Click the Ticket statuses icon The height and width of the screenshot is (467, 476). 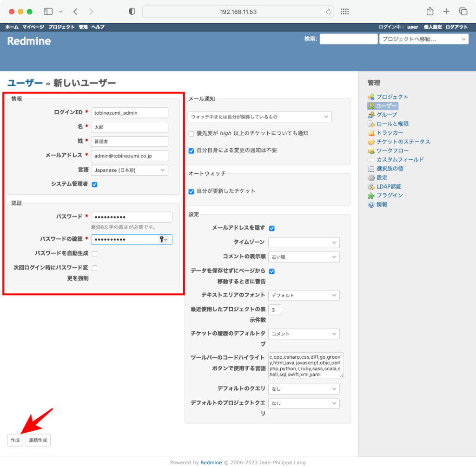pyautogui.click(x=371, y=142)
